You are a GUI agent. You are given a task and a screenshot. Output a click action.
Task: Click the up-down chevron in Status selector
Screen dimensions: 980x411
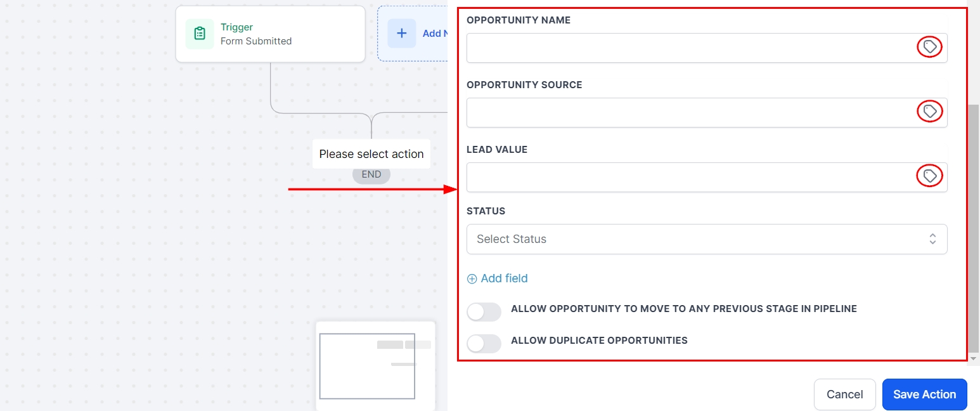pyautogui.click(x=932, y=239)
